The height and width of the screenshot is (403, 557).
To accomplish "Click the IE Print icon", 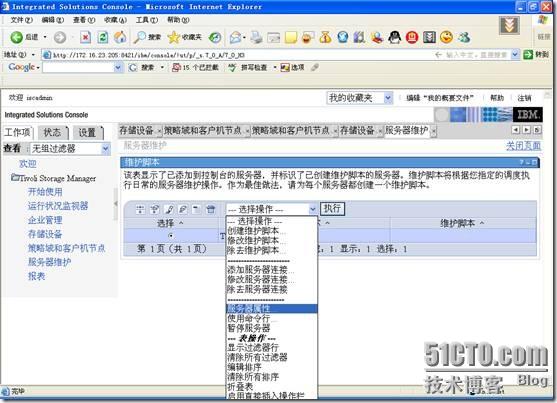I will (256, 37).
